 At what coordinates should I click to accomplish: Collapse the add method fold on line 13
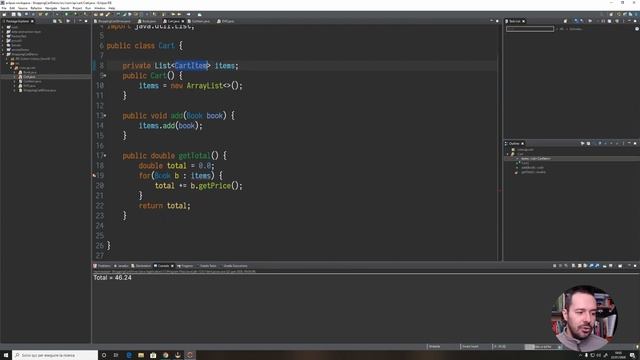(x=105, y=116)
